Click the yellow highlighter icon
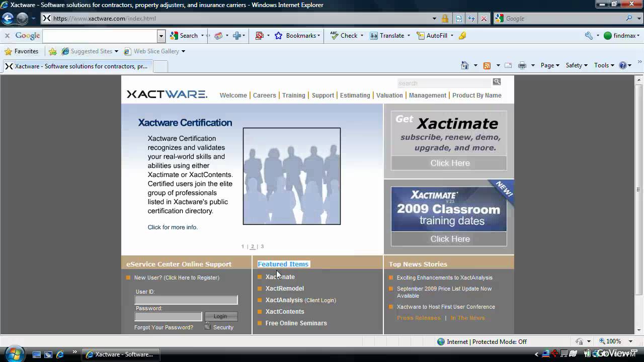 pyautogui.click(x=462, y=36)
